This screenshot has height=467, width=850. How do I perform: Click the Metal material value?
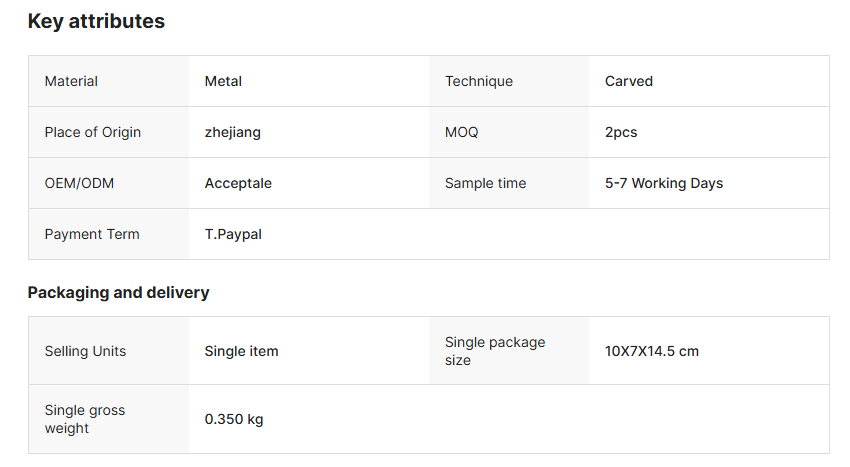tap(223, 81)
